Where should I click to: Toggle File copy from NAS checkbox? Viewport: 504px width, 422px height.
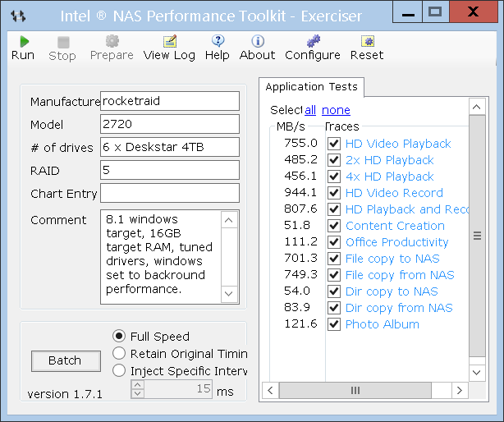(334, 275)
